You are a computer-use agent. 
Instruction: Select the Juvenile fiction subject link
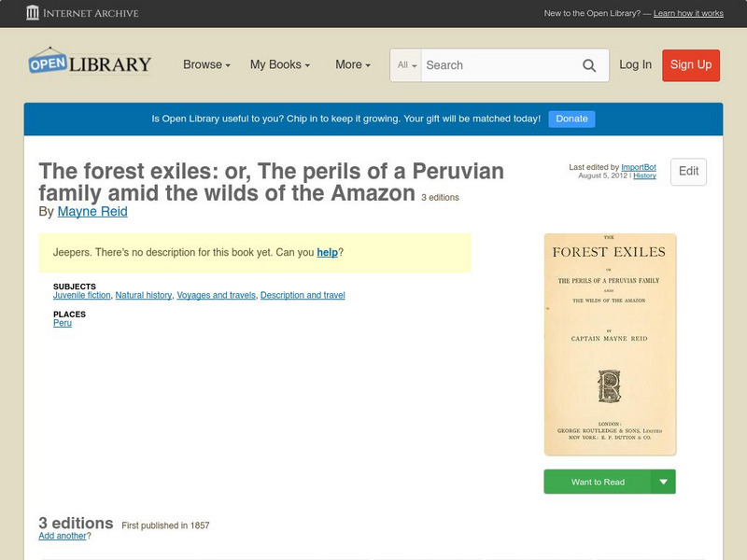(82, 295)
